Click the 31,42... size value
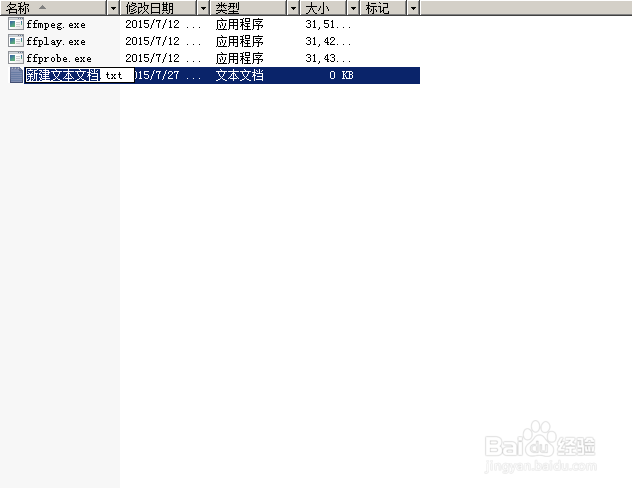The width and height of the screenshot is (632, 488). click(328, 41)
